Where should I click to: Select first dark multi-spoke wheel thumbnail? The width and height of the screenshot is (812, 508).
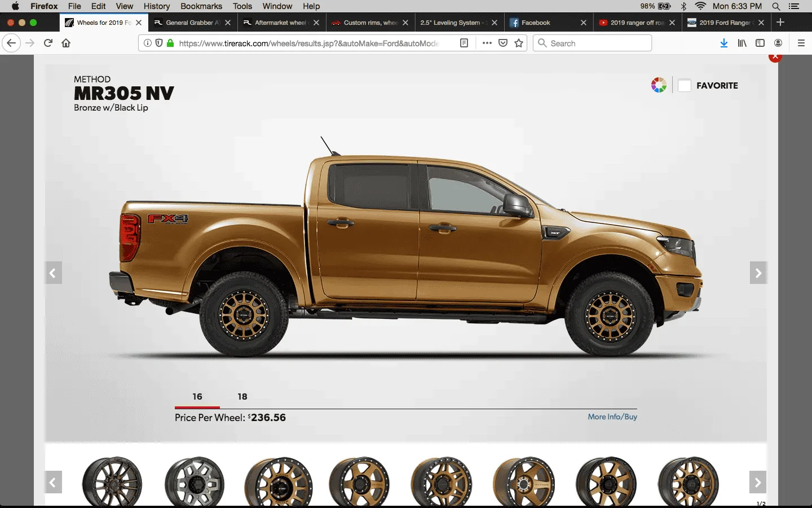tap(112, 481)
